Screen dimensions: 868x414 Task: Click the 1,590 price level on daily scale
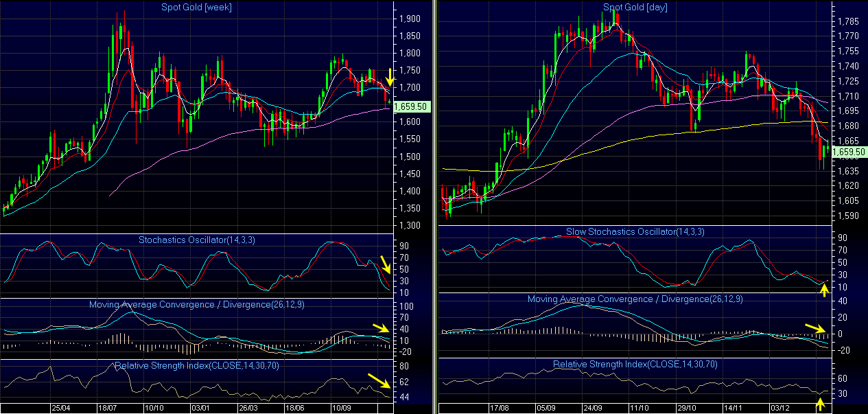[848, 216]
